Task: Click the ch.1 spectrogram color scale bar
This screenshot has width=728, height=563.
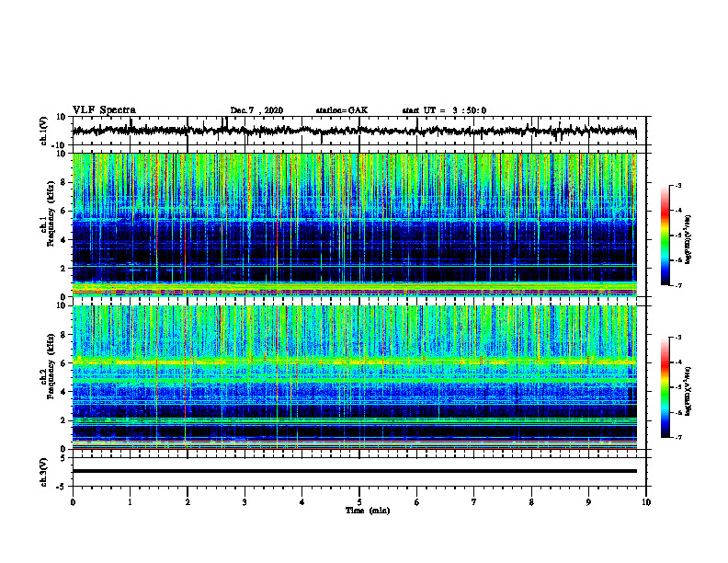Action: [665, 236]
